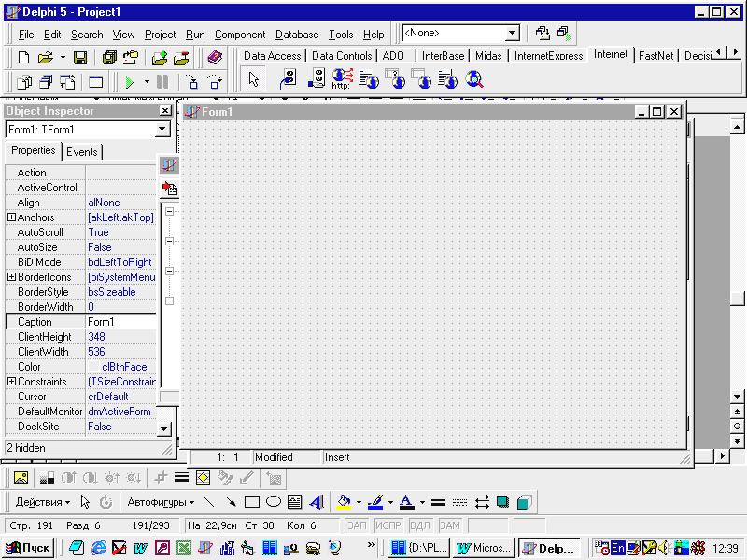The width and height of the screenshot is (747, 560).
Task: Click the Open file folder icon
Action: [x=46, y=58]
